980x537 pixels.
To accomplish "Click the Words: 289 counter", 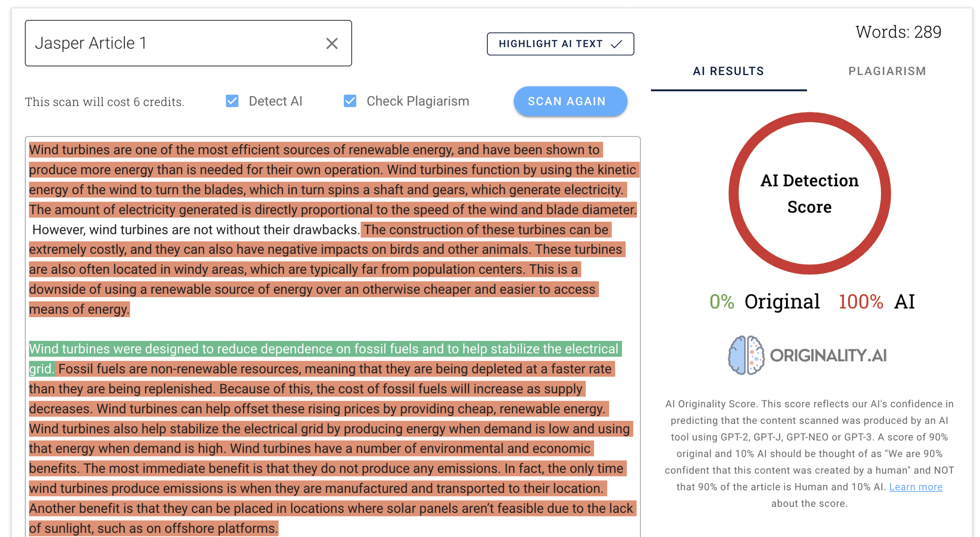I will [x=898, y=32].
